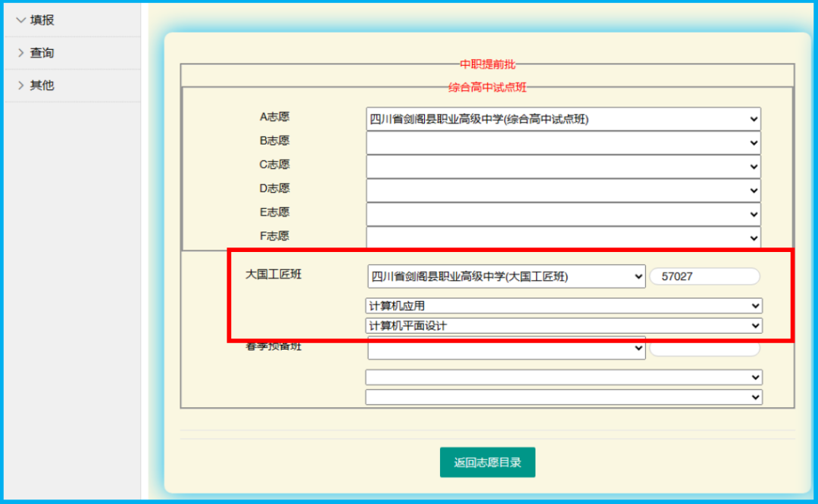Click the 返回志愿目录 button
Screen dimensions: 818x504
click(x=487, y=462)
